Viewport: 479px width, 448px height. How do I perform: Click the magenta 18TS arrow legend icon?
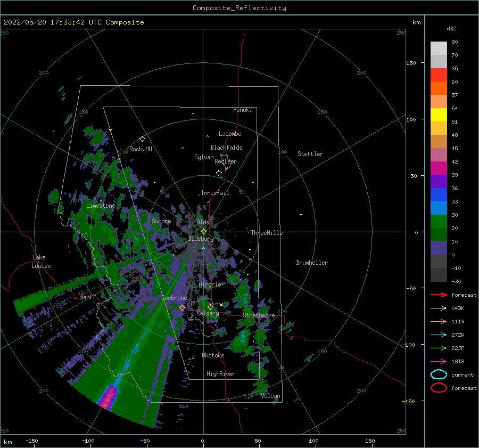tap(439, 362)
